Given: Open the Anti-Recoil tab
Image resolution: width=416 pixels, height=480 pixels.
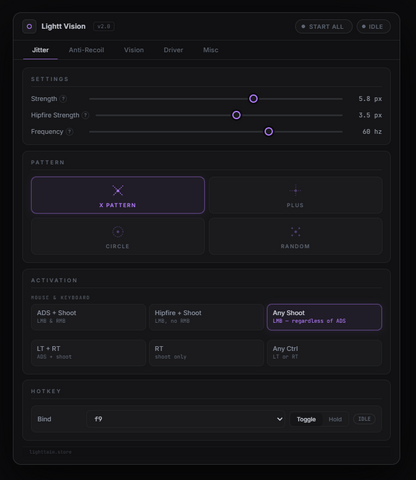Looking at the screenshot, I should tap(86, 50).
